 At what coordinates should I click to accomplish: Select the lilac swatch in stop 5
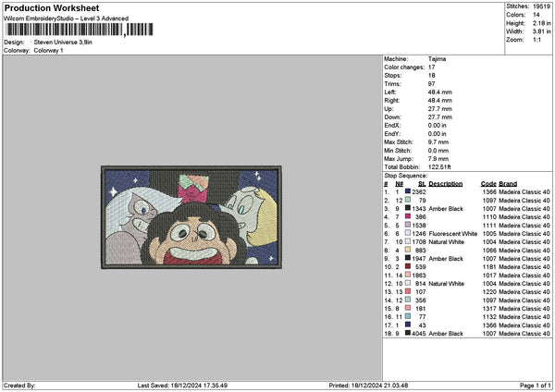click(408, 225)
